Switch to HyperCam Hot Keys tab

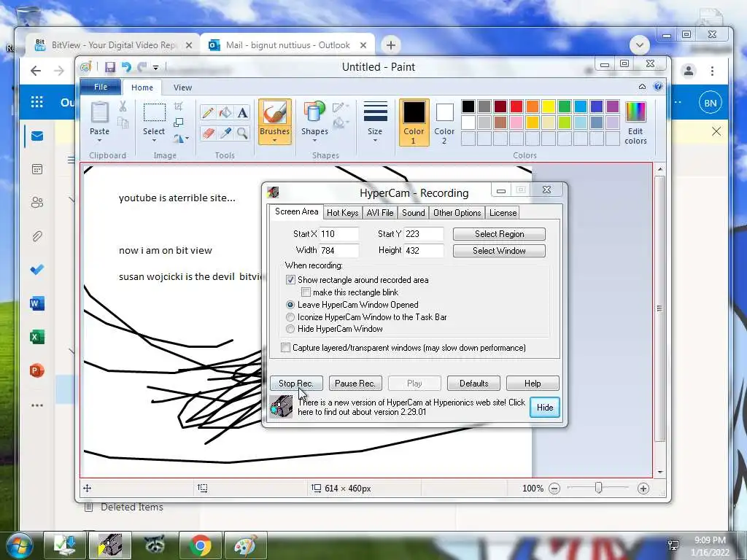click(343, 213)
